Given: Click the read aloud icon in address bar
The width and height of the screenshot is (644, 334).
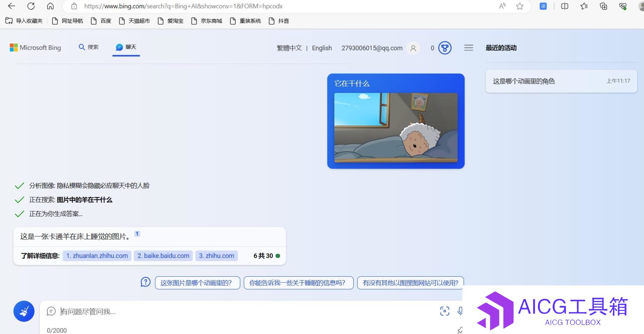Looking at the screenshot, I should coord(502,6).
